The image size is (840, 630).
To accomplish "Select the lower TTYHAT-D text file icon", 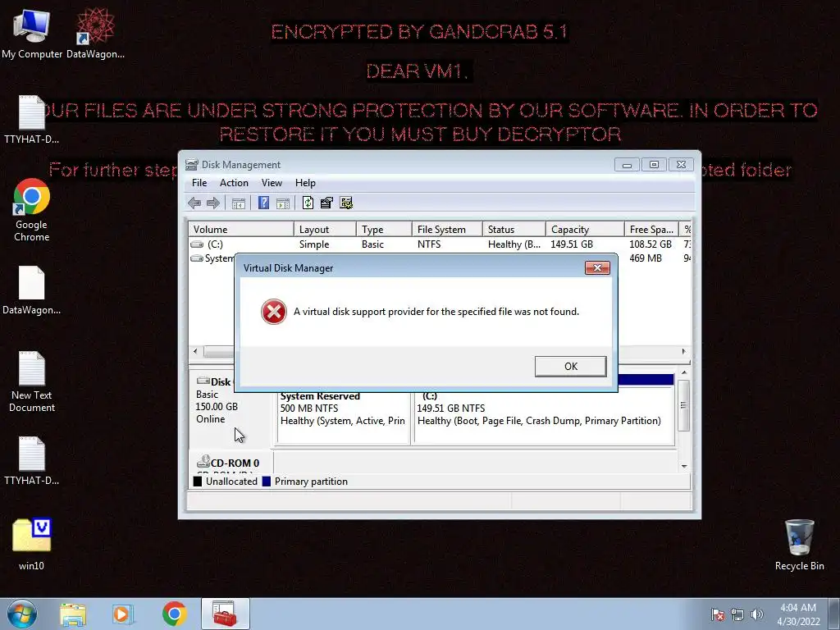I will [32, 461].
